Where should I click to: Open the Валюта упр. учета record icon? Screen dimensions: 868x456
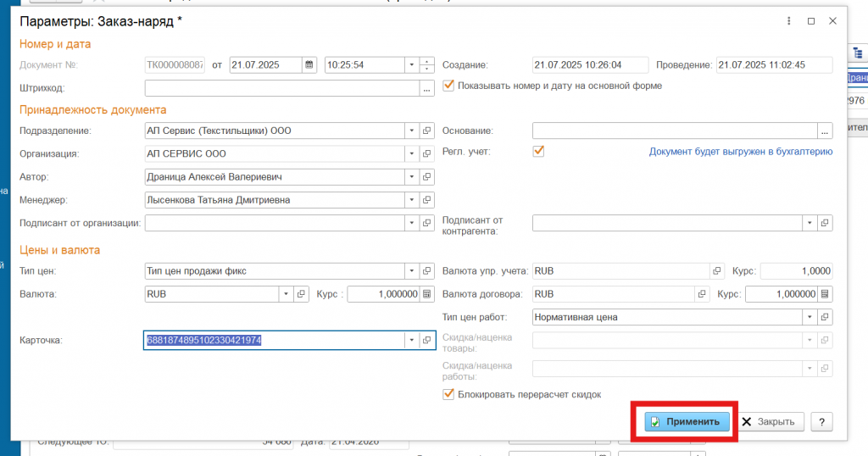click(x=717, y=271)
